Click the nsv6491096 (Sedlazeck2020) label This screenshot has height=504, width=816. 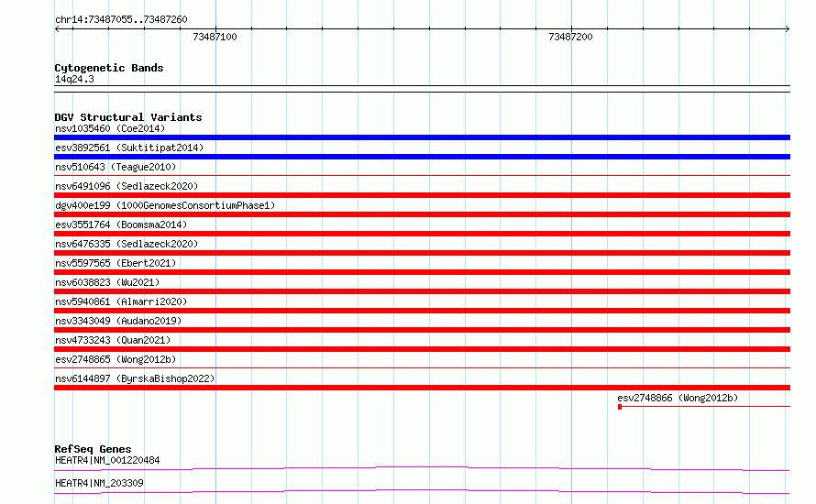[x=127, y=186]
